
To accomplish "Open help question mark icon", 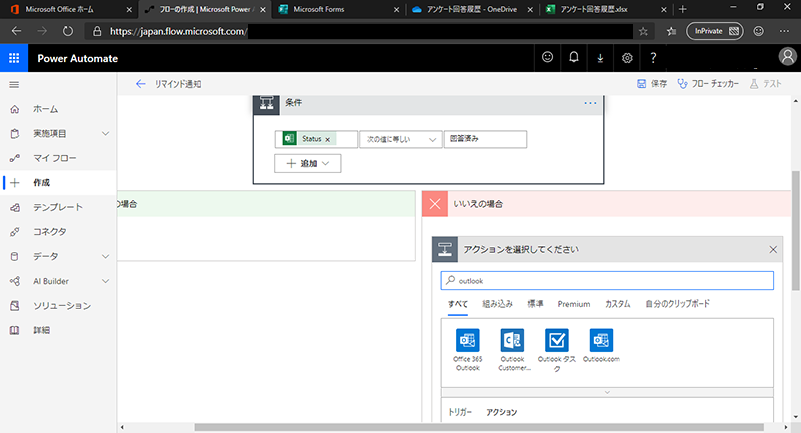I will pyautogui.click(x=653, y=58).
